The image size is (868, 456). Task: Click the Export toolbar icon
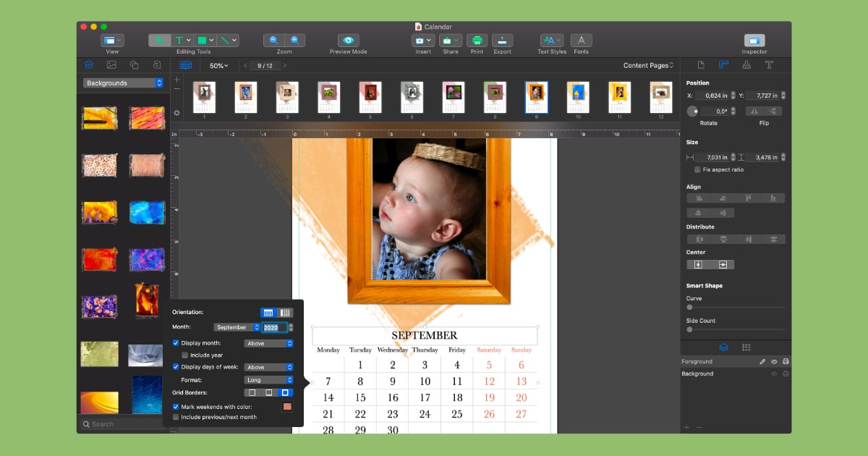tap(502, 41)
